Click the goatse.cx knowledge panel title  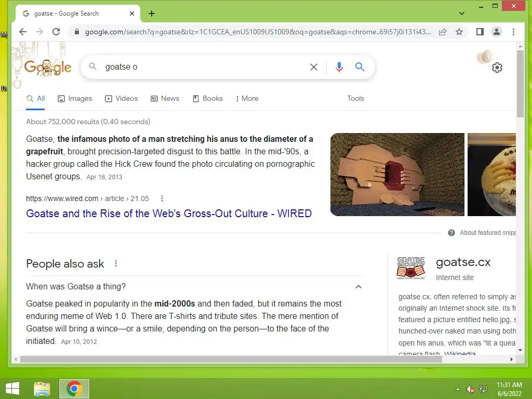pyautogui.click(x=463, y=262)
